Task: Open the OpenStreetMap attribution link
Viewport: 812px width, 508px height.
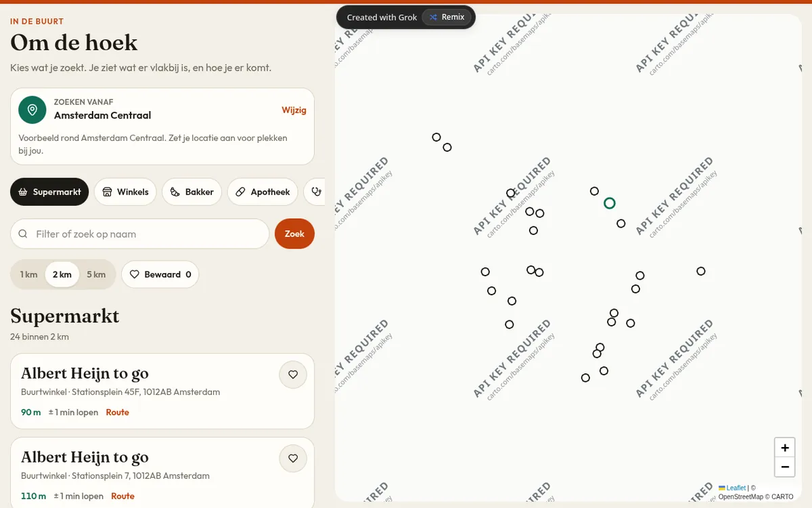Action: point(741,496)
